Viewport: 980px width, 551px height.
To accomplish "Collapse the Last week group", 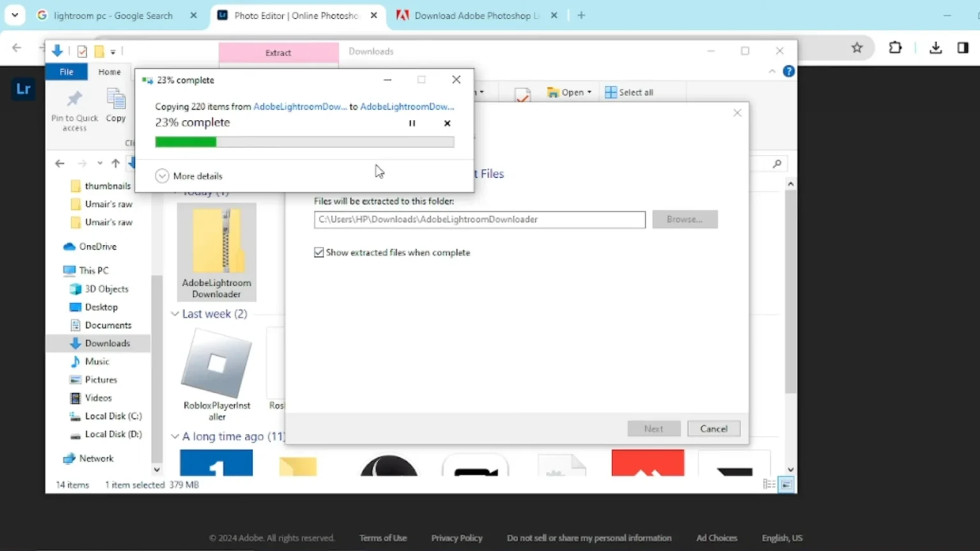I will tap(175, 314).
